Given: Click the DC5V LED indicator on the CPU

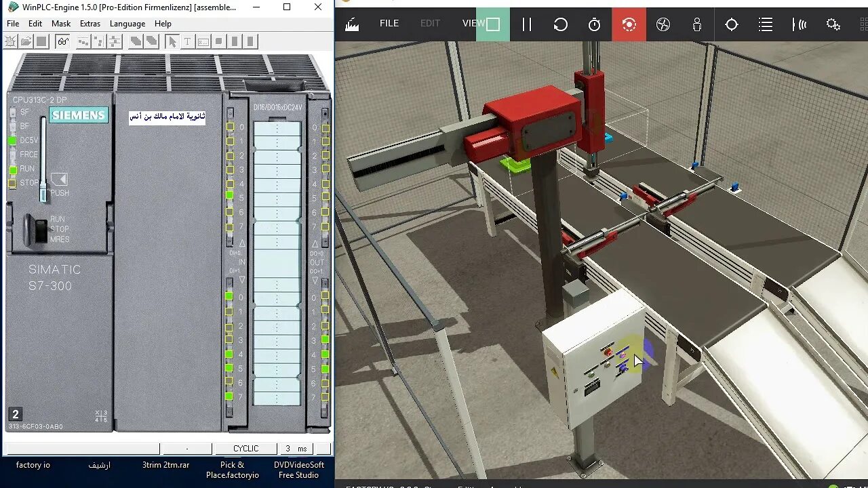Looking at the screenshot, I should [x=12, y=141].
